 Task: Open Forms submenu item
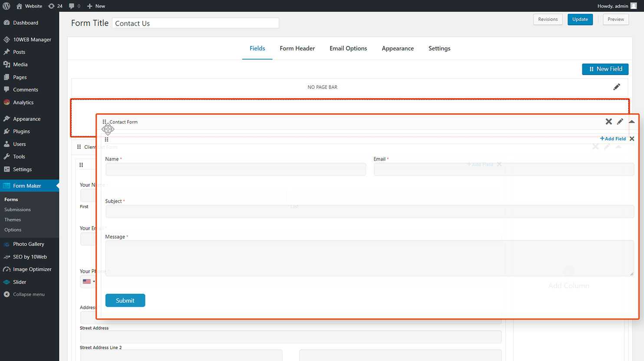pos(11,200)
